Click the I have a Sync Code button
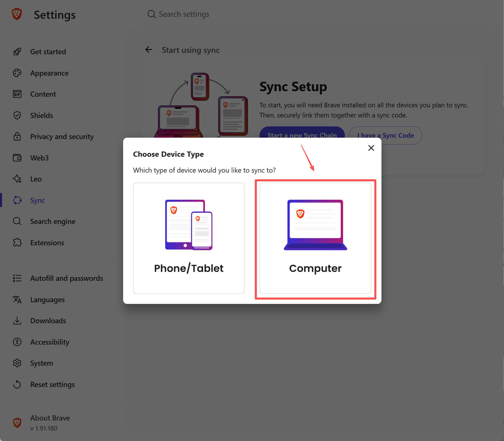Screen dimensions: 504x441 [385, 135]
